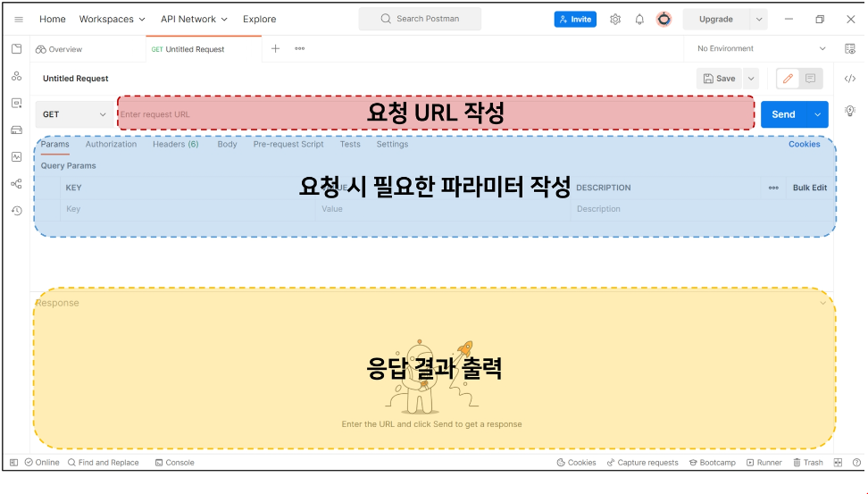
Task: Focus the query param Key cell
Action: [188, 209]
